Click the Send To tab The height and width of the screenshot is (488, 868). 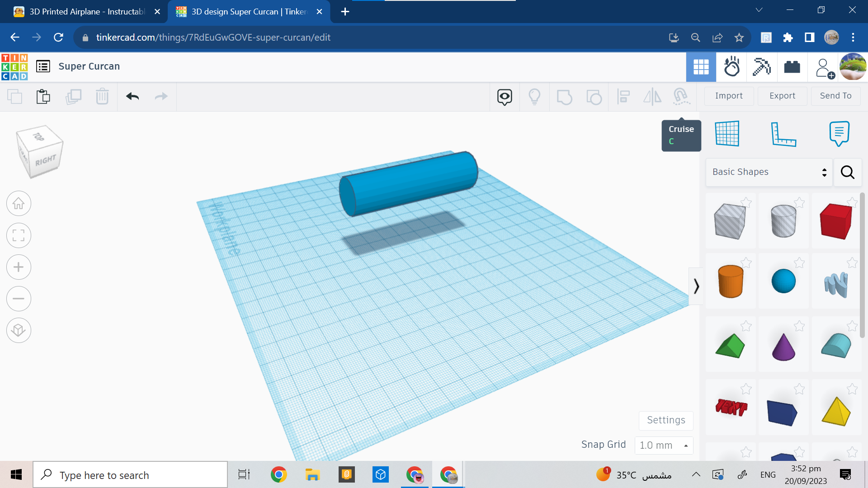coord(835,95)
